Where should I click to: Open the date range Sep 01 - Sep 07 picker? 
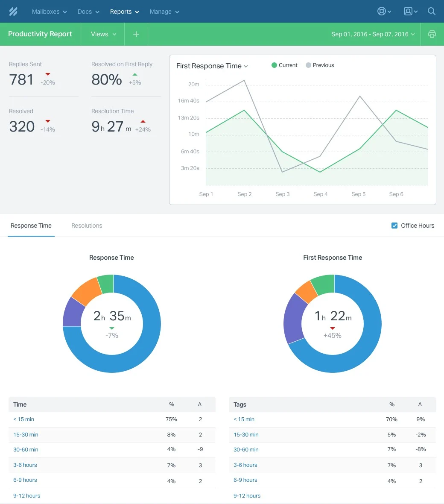[373, 34]
